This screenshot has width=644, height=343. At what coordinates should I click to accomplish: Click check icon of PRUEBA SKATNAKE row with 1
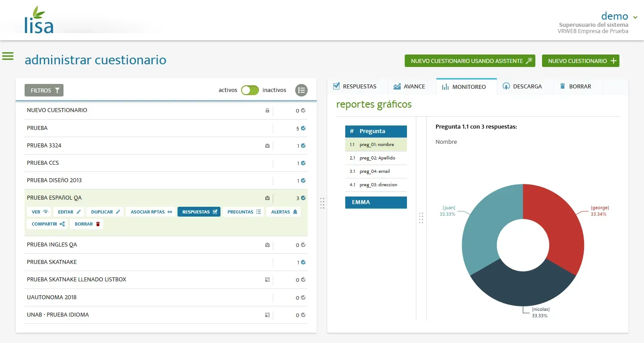tap(303, 262)
